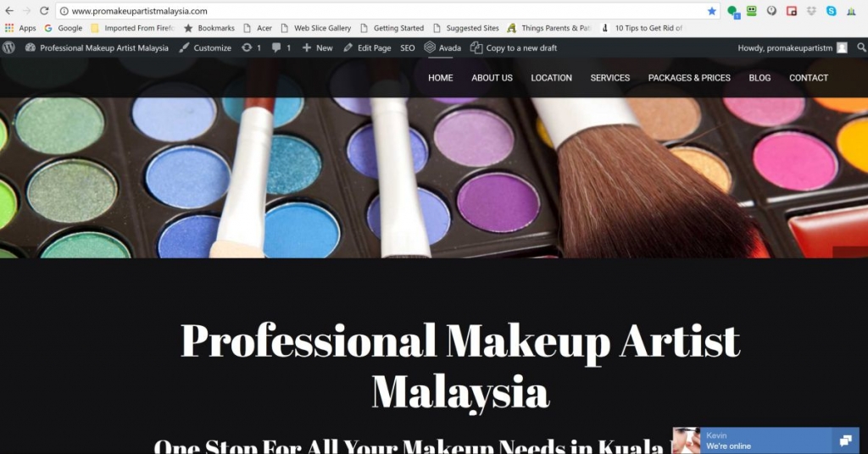The width and height of the screenshot is (868, 454).
Task: Click the browser back arrow
Action: [x=8, y=11]
